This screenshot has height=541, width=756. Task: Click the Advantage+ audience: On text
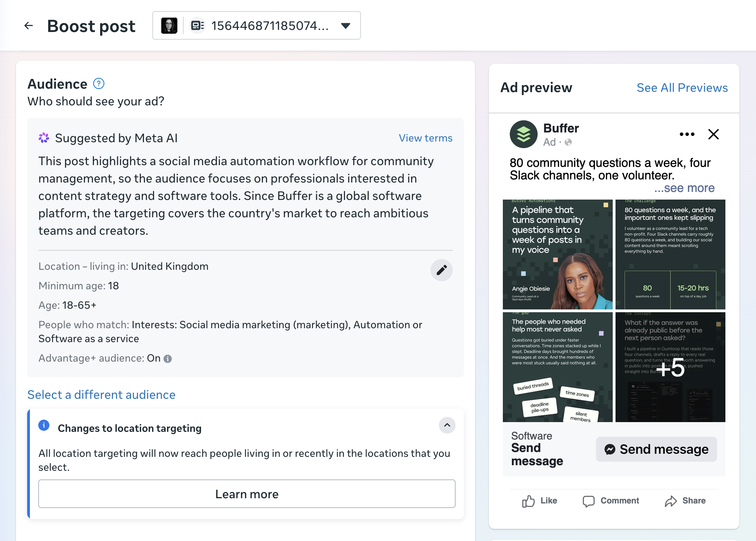[99, 358]
